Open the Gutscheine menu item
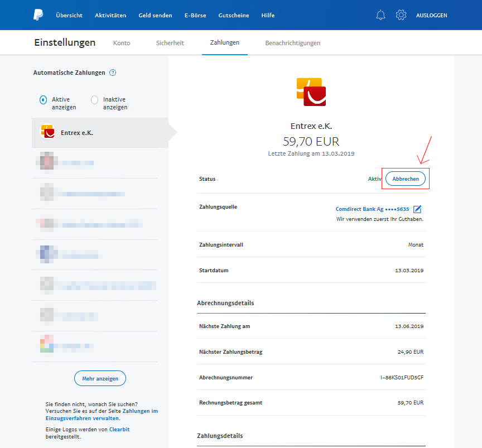 234,15
